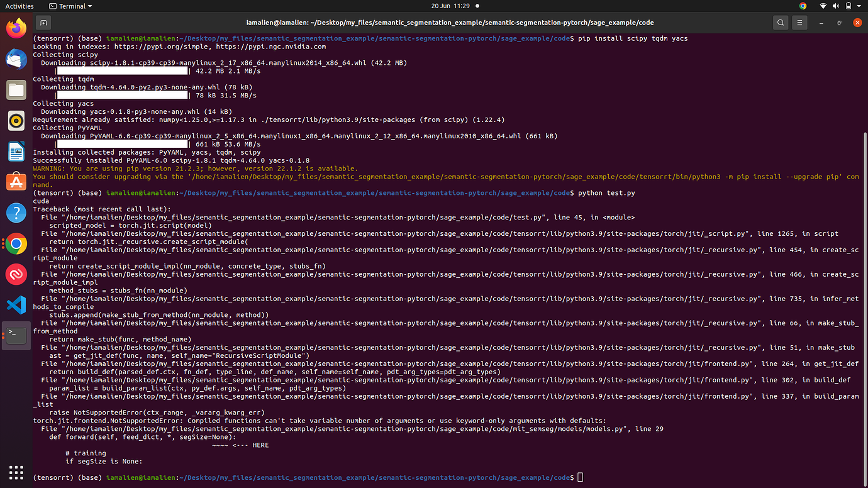Focus the running Terminal via its dock icon
The height and width of the screenshot is (488, 868).
click(x=16, y=335)
